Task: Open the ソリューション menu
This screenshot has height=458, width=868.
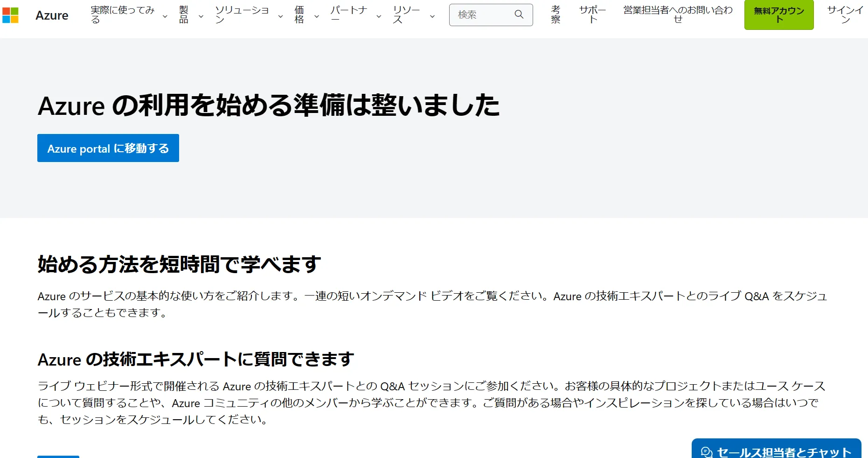Action: [x=242, y=15]
